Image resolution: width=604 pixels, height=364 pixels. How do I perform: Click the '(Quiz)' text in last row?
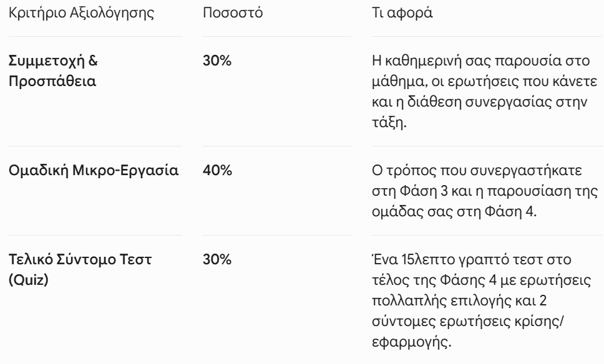pyautogui.click(x=29, y=280)
